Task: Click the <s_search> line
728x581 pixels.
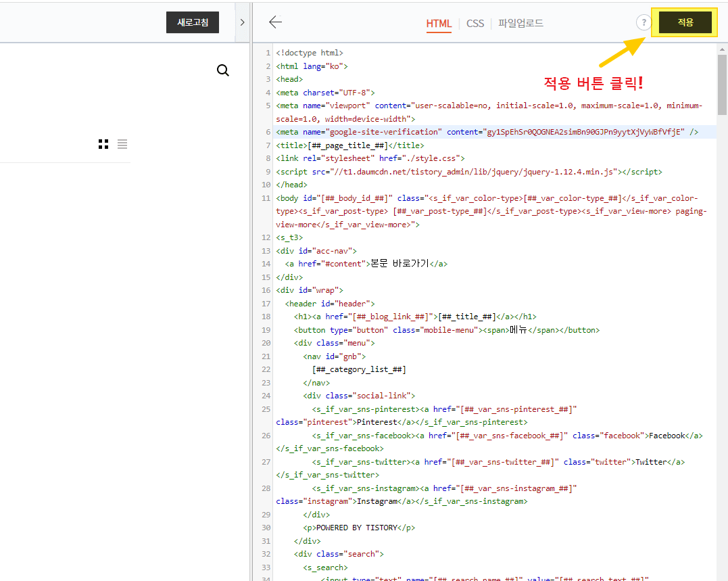Action: (x=325, y=567)
